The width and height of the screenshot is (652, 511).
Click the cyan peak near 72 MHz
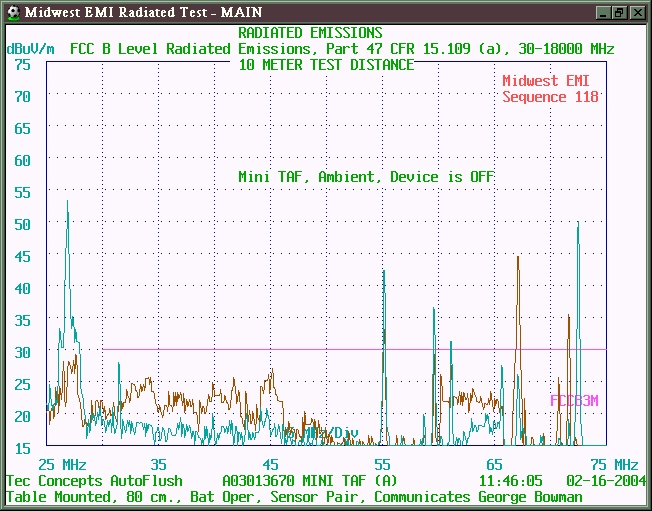(x=578, y=226)
